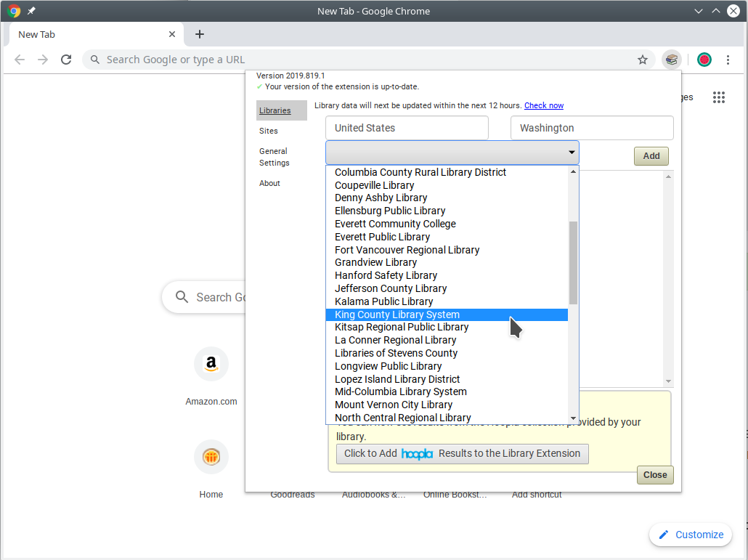Pick La Conner Regional Library
748x560 pixels.
click(447, 340)
